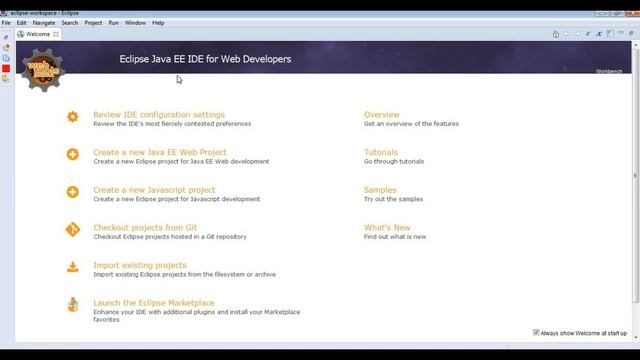
Task: Open Create a new Java EE Web Project
Action: [x=160, y=152]
